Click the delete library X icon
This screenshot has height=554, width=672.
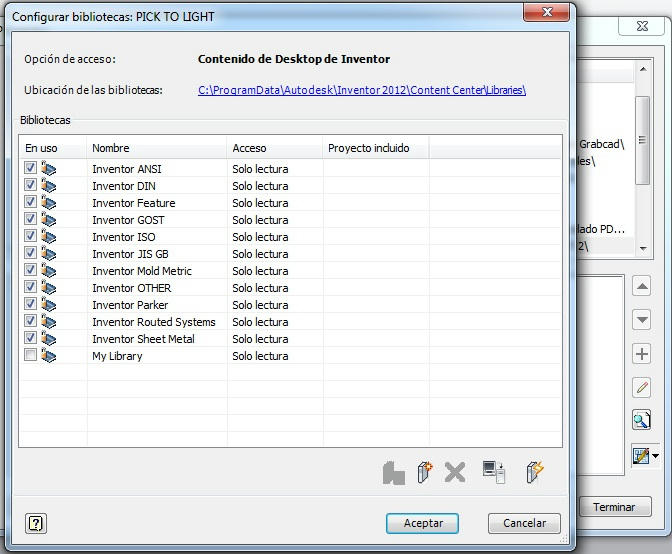[x=455, y=473]
